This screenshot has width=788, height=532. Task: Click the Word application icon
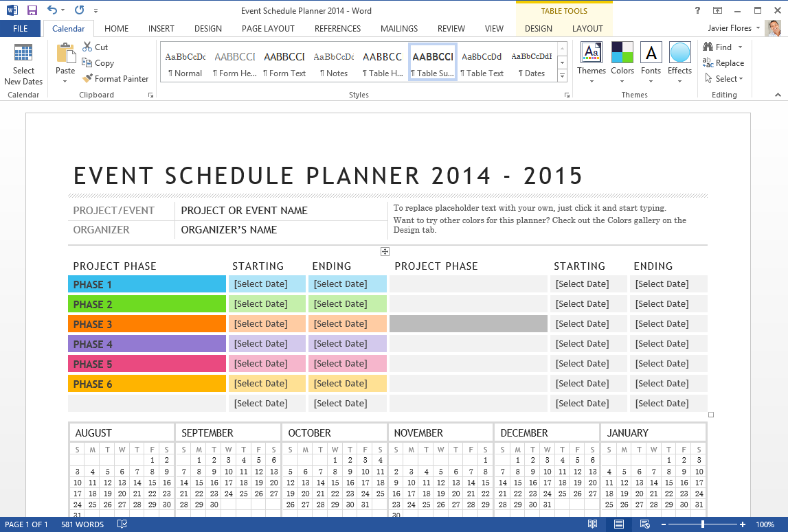pos(12,10)
